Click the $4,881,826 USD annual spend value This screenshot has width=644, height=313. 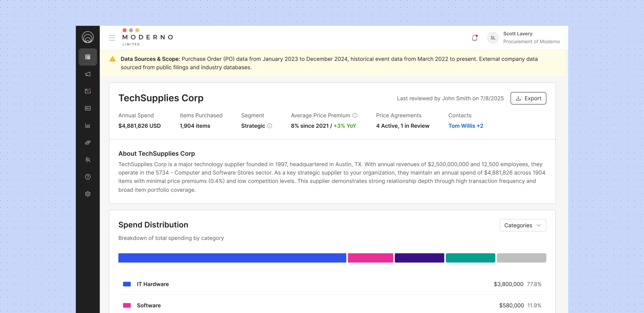(x=139, y=126)
